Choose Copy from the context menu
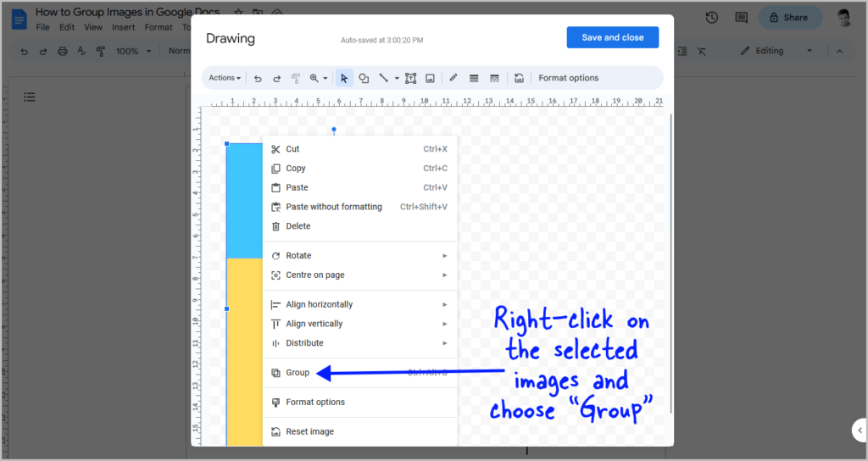The image size is (868, 461). (x=359, y=169)
